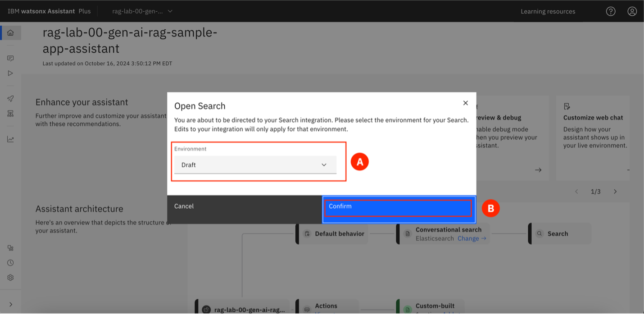The height and width of the screenshot is (315, 644).
Task: Expand the left sidebar navigation chevron
Action: pyautogui.click(x=10, y=305)
